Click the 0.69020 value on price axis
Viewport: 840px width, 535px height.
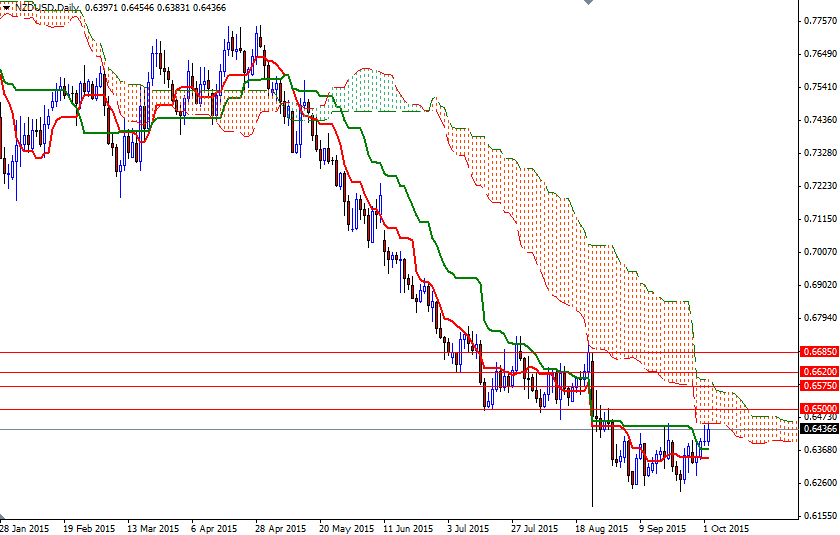click(819, 285)
